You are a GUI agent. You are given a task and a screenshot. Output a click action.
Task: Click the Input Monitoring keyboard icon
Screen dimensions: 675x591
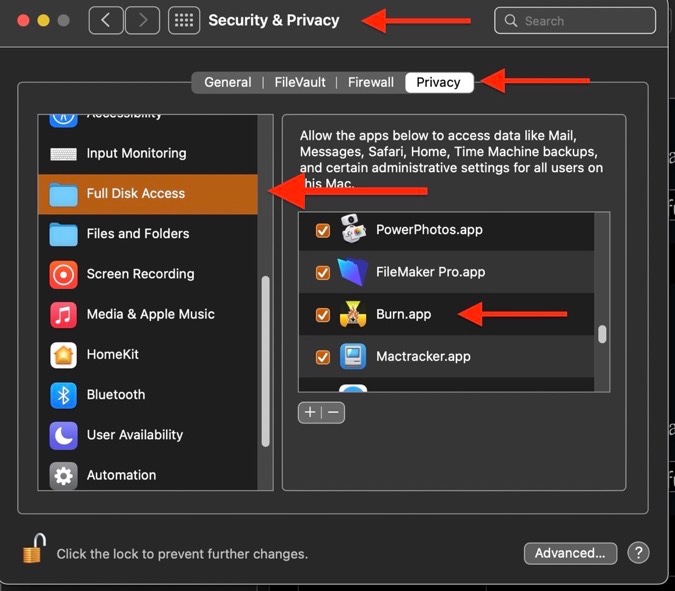(x=63, y=154)
